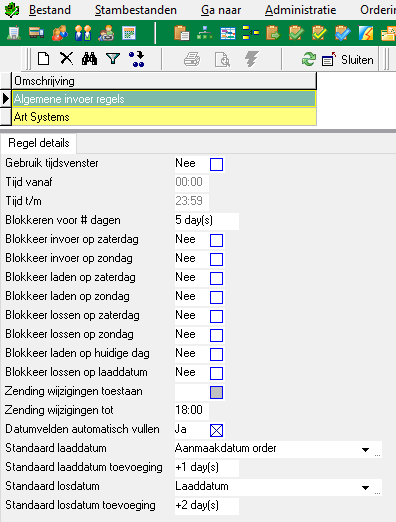Click the ellipsis beside Aanmaakdatum order
The image size is (396, 522).
click(x=377, y=454)
